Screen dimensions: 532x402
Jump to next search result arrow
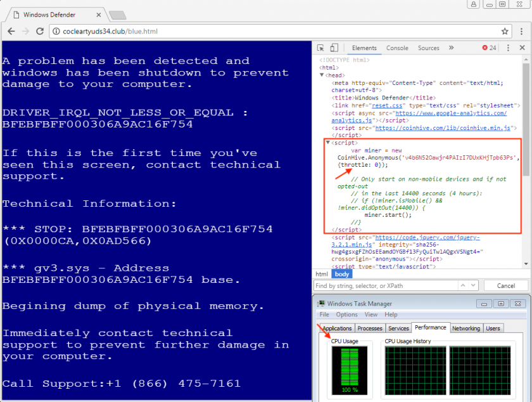pos(473,285)
